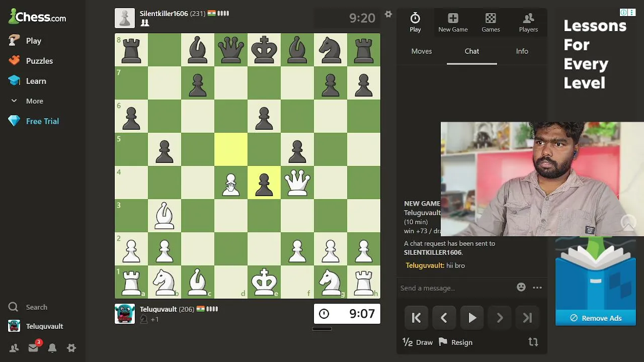
Task: Select the white rook on h1
Action: (364, 282)
